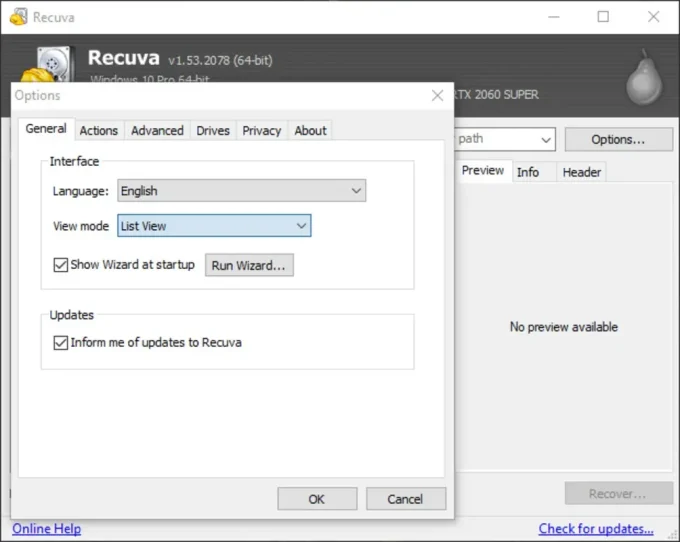Open the Online Help link

46,528
